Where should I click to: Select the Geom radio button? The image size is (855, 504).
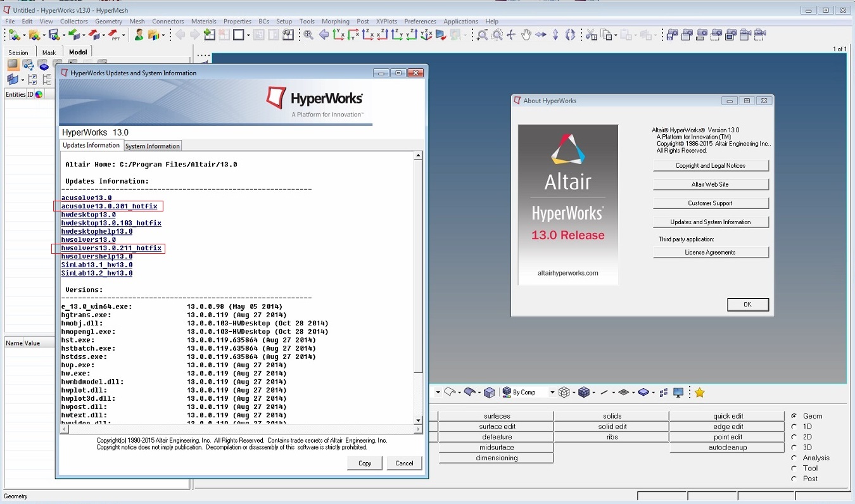[x=794, y=416]
